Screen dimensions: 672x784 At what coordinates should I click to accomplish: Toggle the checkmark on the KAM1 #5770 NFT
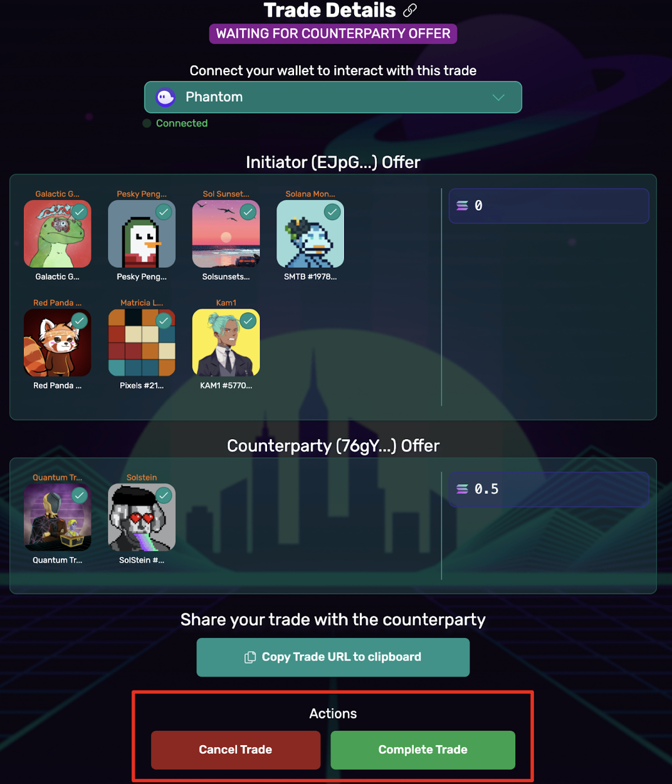248,321
